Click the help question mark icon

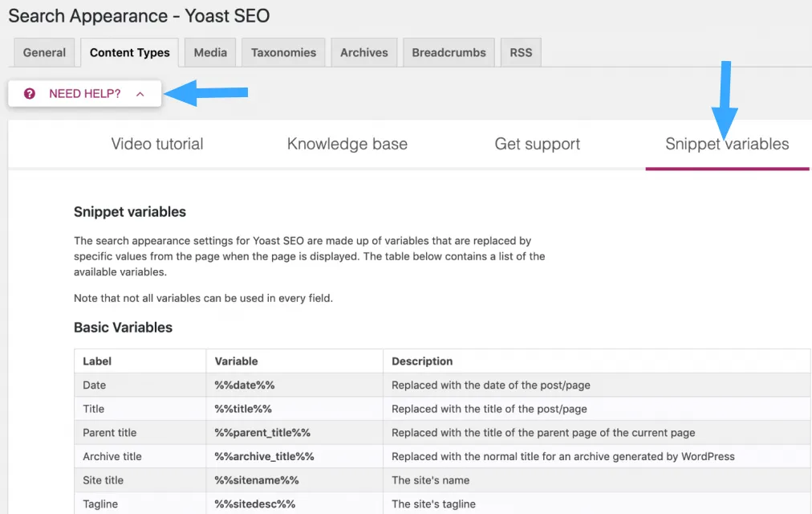pyautogui.click(x=30, y=93)
